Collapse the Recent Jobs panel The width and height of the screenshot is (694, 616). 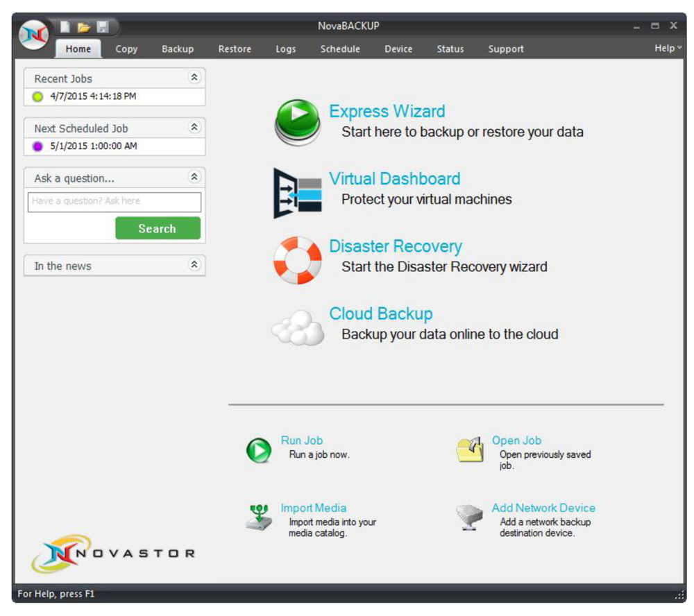click(x=194, y=78)
